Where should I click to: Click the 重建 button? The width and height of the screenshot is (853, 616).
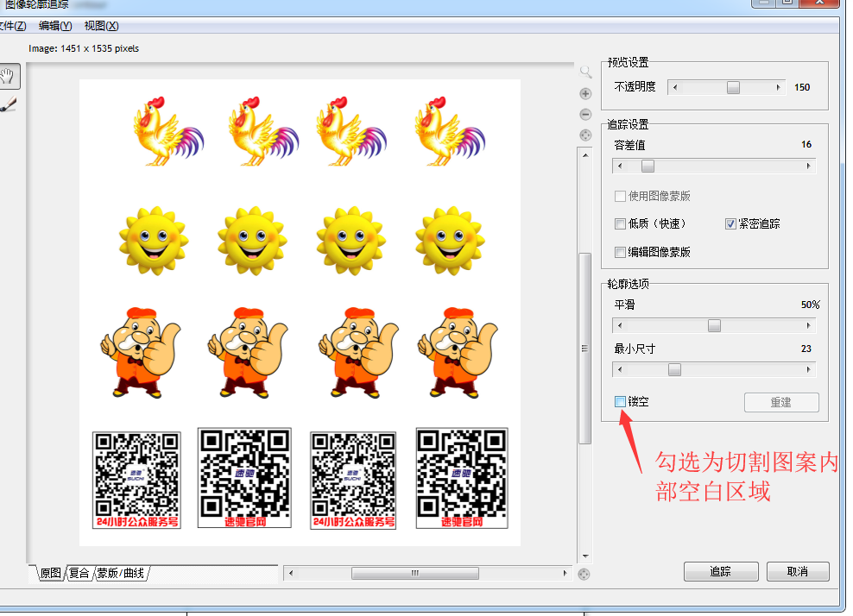[781, 402]
